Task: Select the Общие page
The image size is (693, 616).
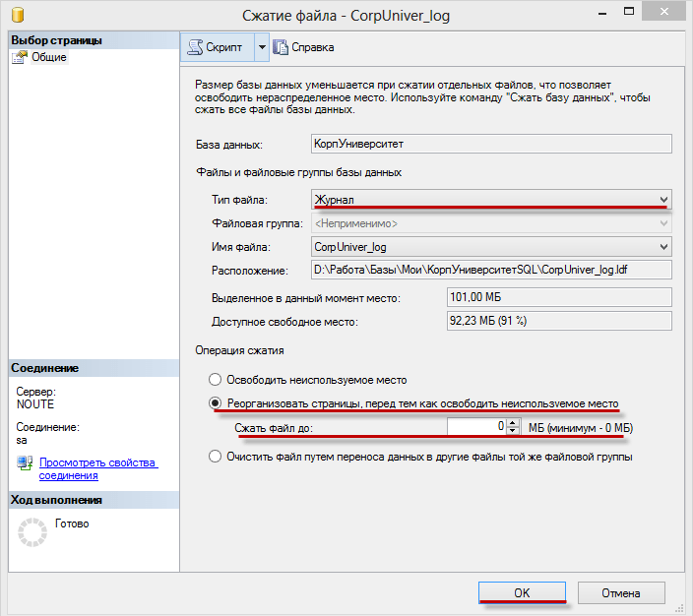Action: click(x=49, y=57)
